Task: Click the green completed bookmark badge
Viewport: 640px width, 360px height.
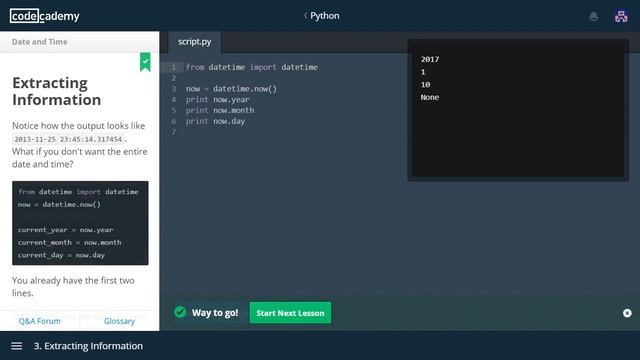Action: 145,62
